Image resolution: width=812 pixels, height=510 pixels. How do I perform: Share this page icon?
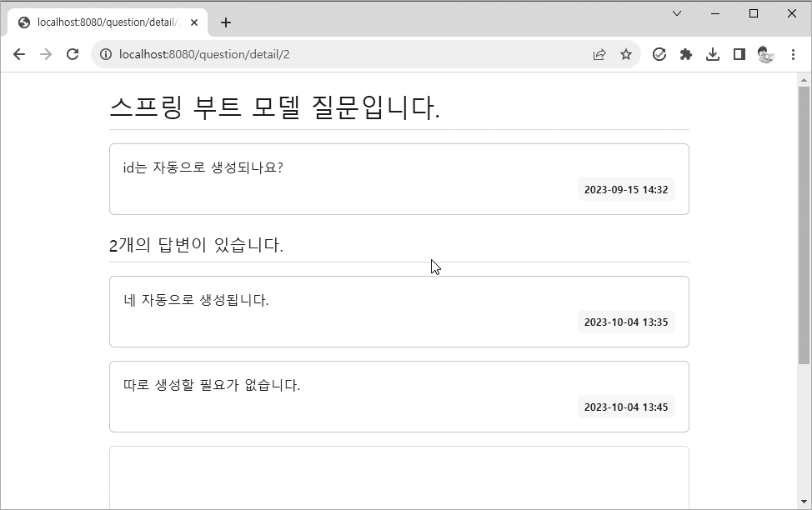point(599,54)
